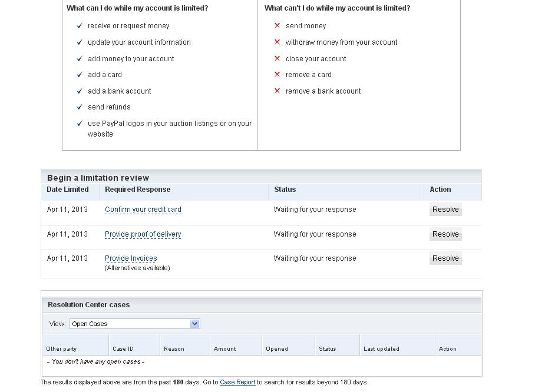Open the 'Provide proof of delivery' link
Viewport: 535px width, 392px height.
pyautogui.click(x=143, y=234)
